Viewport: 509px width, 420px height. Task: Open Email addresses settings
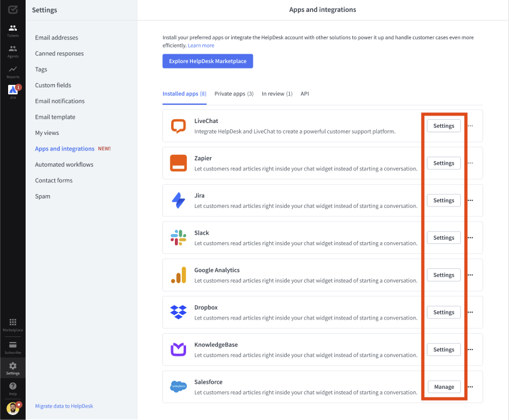(56, 37)
